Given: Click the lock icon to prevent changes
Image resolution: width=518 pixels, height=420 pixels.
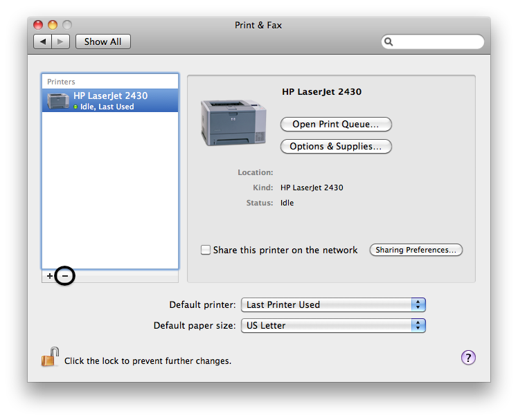Looking at the screenshot, I should point(49,358).
